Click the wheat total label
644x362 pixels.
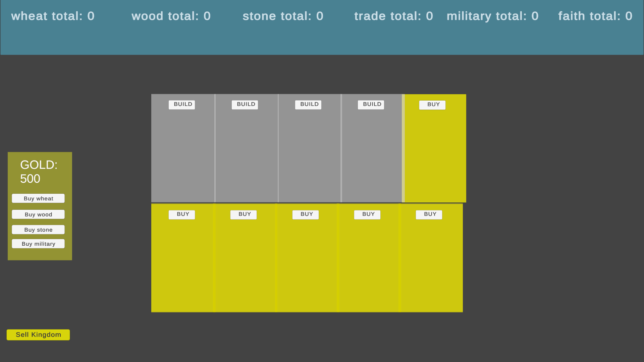coord(53,16)
